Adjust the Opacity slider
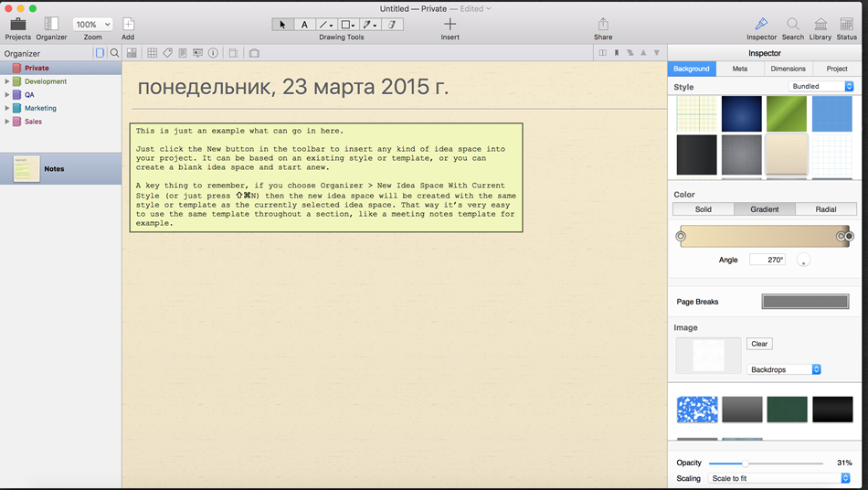This screenshot has height=490, width=868. click(x=745, y=463)
